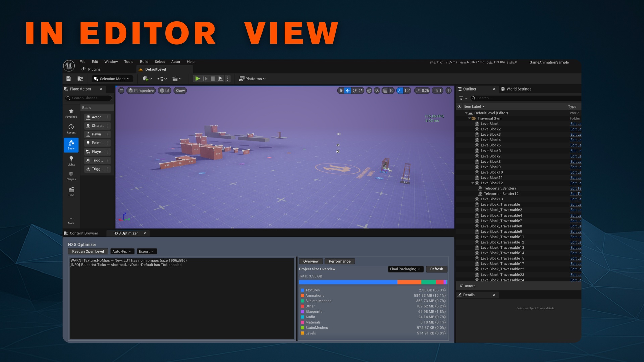This screenshot has height=362, width=644.
Task: Click the Show viewport button
Action: click(x=180, y=90)
